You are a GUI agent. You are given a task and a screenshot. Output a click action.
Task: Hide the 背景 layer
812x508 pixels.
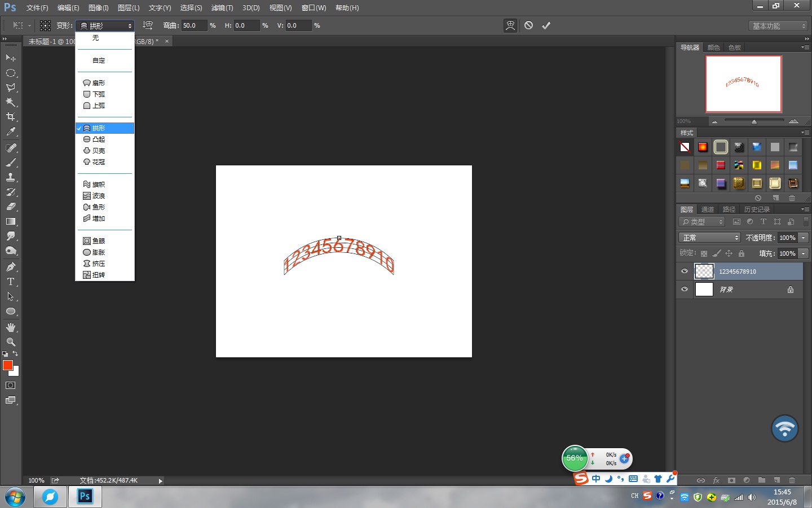coord(685,289)
